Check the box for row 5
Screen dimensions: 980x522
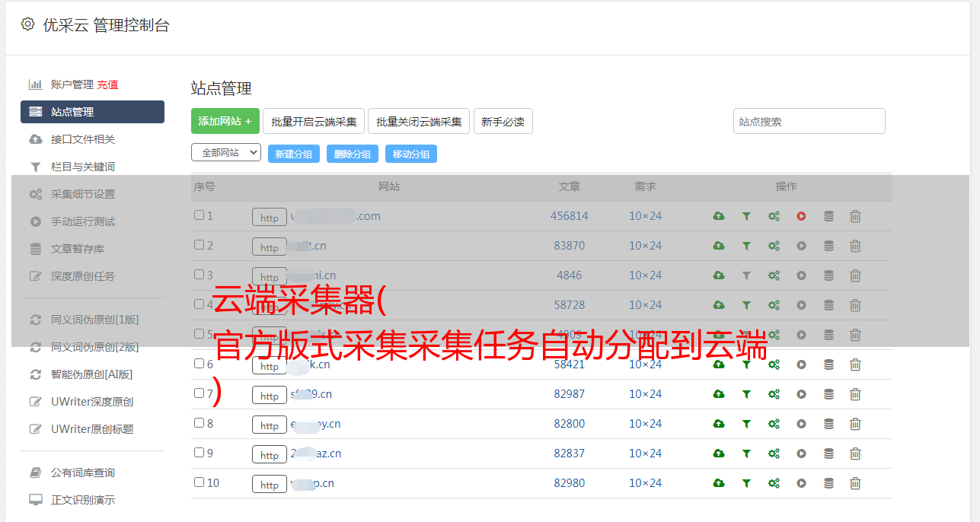(199, 334)
